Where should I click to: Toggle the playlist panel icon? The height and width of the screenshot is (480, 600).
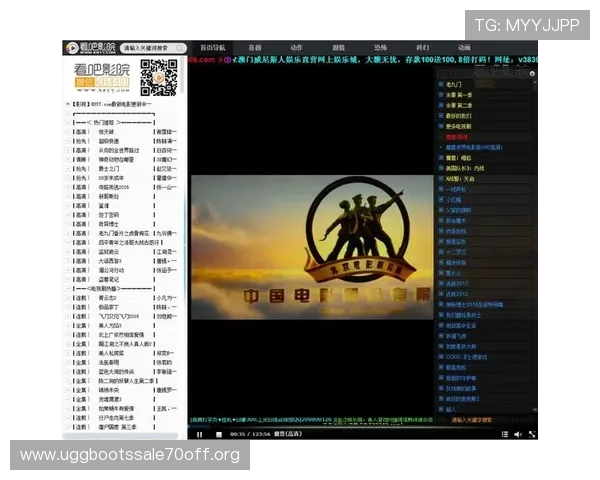(x=505, y=434)
